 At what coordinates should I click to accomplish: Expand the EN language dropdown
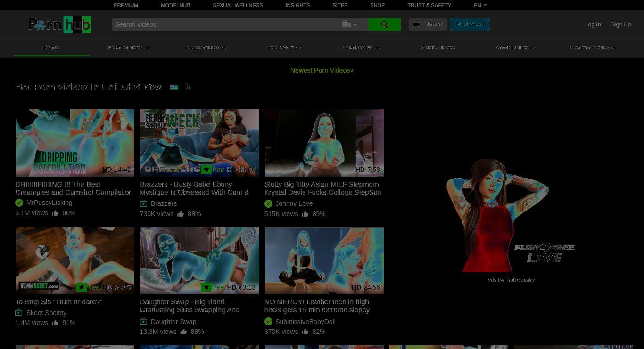(480, 5)
